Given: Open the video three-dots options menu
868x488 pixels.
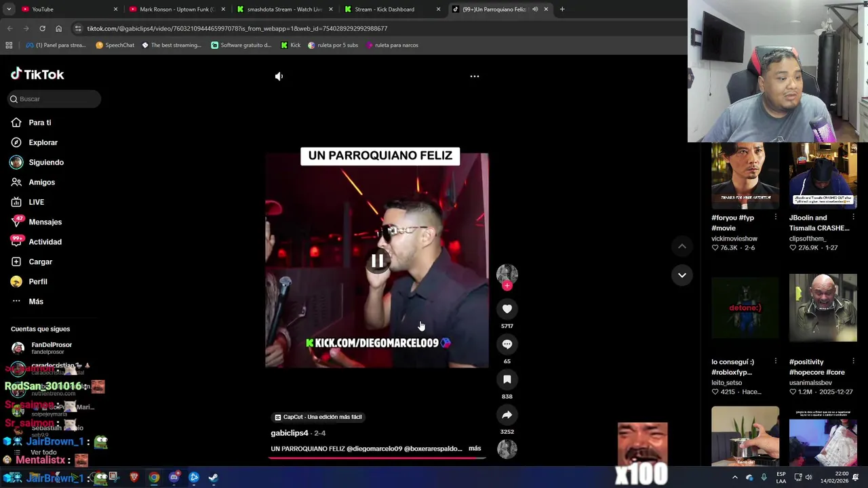Looking at the screenshot, I should [x=475, y=77].
